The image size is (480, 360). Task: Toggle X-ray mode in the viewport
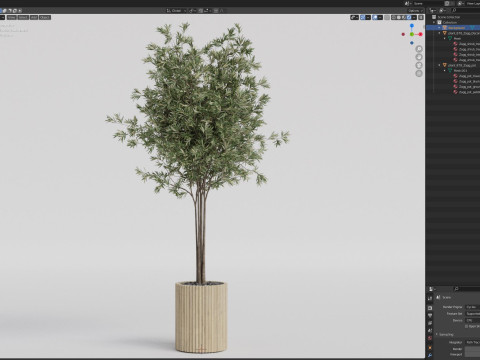[x=387, y=17]
